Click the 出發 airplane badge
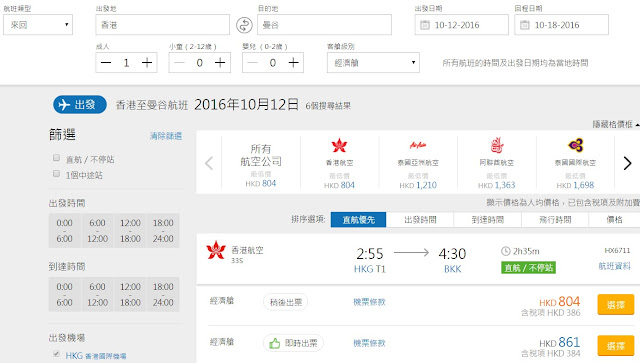 [x=80, y=105]
